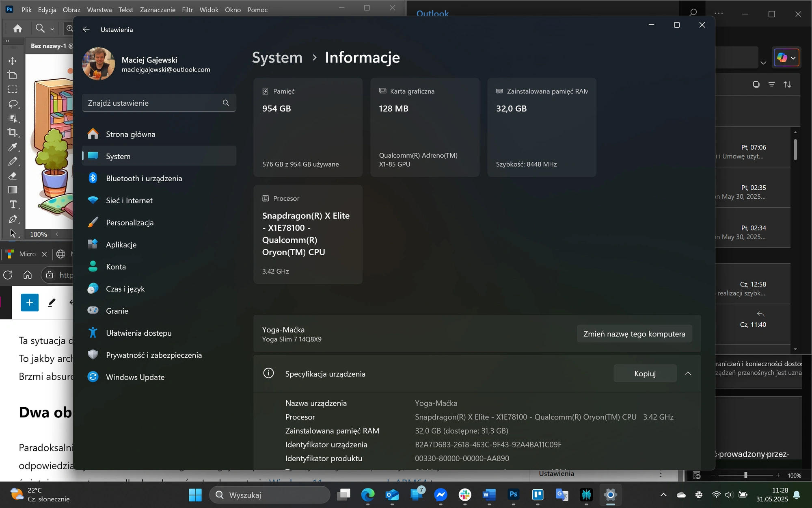Open Strona główna in Settings sidebar
The image size is (812, 508).
[x=159, y=134]
